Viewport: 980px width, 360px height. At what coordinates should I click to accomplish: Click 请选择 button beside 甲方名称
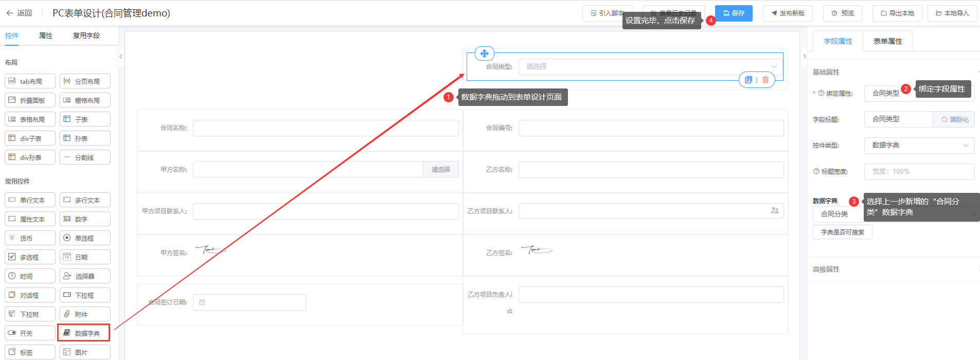pyautogui.click(x=441, y=170)
